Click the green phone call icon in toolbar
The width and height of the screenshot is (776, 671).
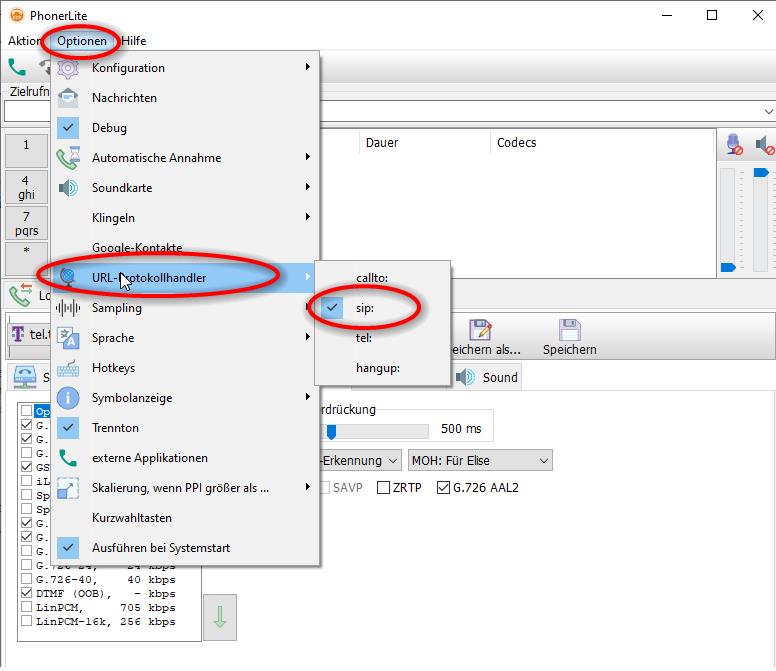tap(17, 67)
